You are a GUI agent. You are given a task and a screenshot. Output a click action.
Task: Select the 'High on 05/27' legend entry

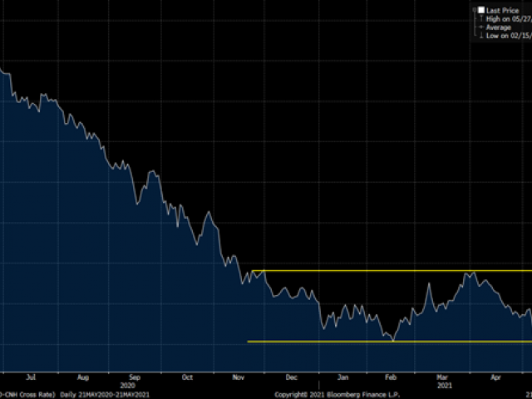(x=509, y=18)
